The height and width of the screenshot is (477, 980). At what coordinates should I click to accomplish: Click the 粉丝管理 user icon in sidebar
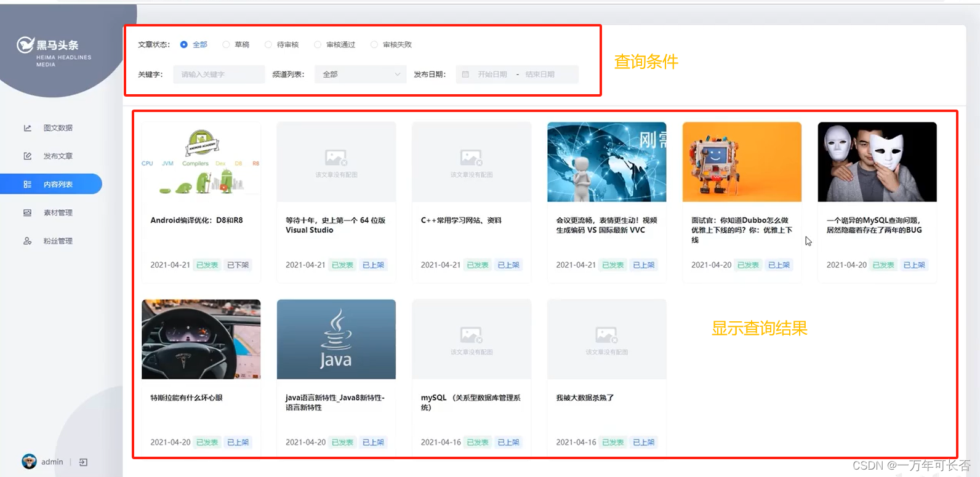(x=28, y=241)
